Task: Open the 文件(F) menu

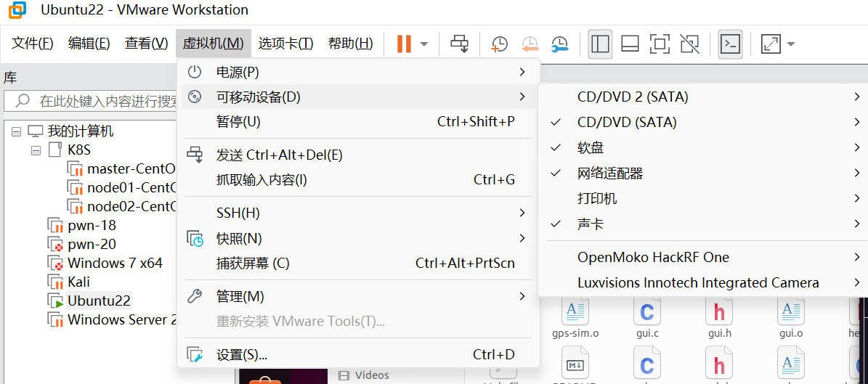Action: pyautogui.click(x=33, y=43)
